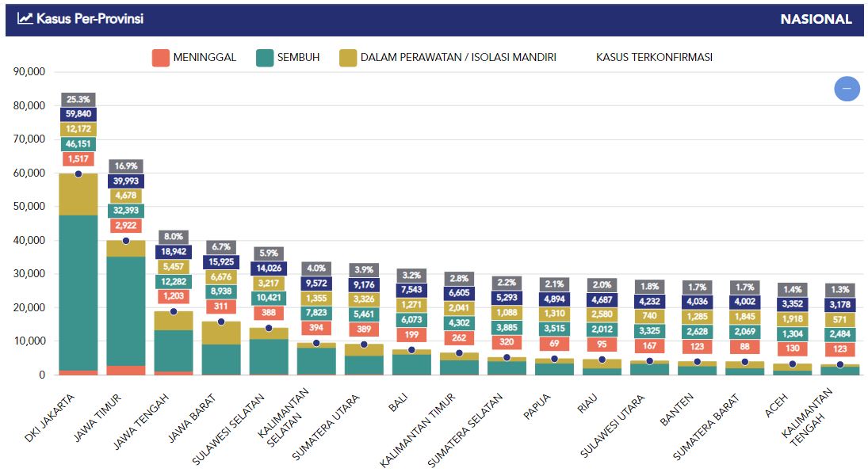868x476 pixels.
Task: Click the red MENINGGAL legend color swatch
Action: pyautogui.click(x=161, y=58)
